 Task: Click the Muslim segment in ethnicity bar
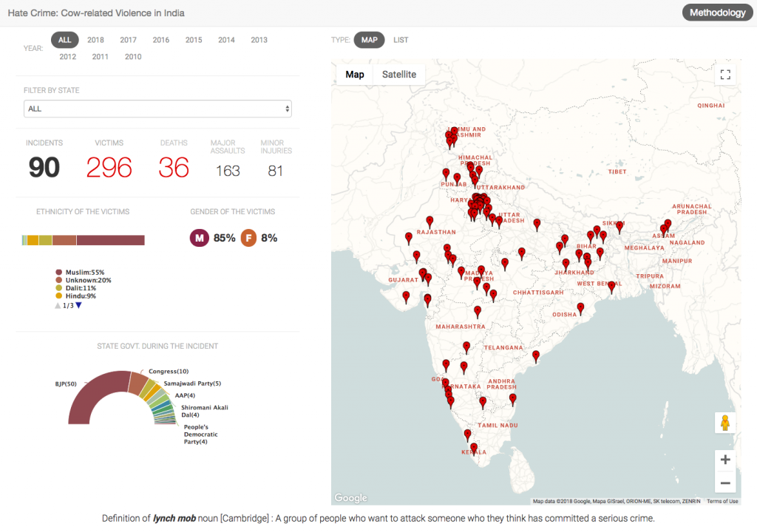pyautogui.click(x=111, y=240)
